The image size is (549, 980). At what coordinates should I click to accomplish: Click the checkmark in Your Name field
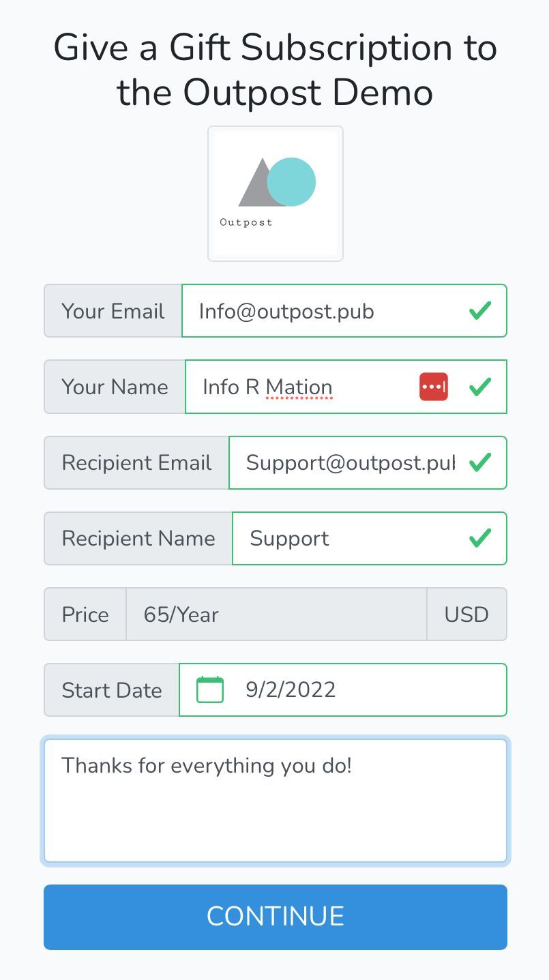(480, 387)
